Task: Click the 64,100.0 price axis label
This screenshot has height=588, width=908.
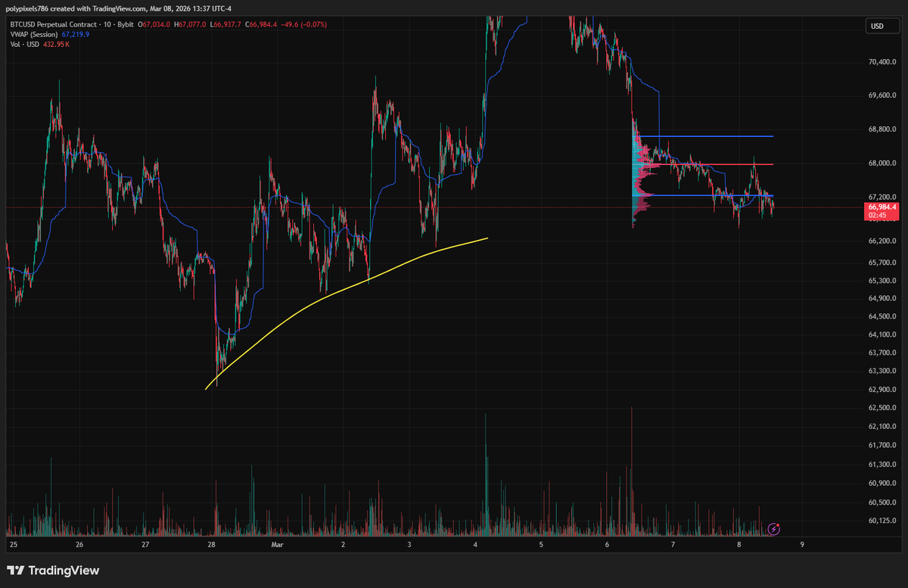Action: (x=882, y=334)
